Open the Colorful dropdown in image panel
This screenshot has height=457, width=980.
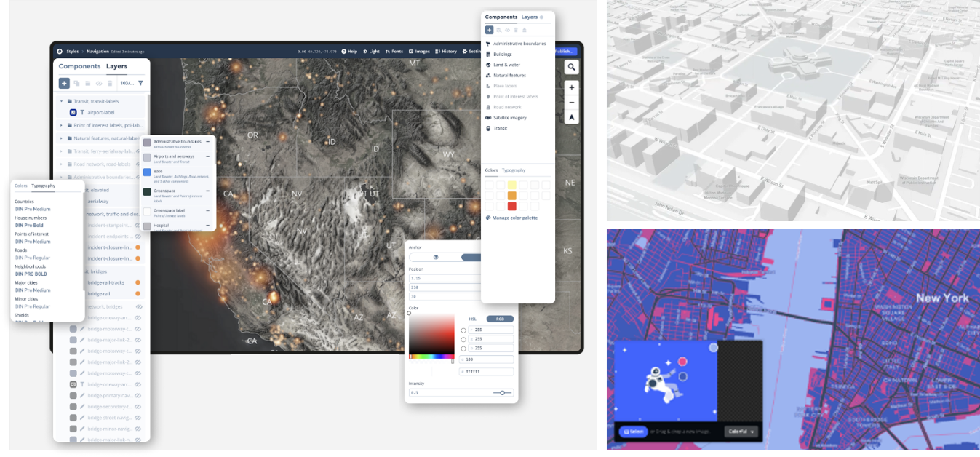click(x=742, y=432)
